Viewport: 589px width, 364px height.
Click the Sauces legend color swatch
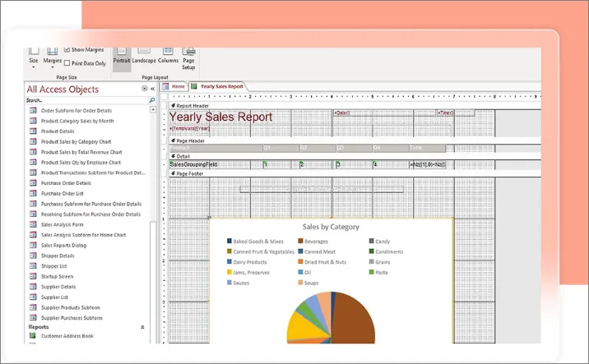(x=230, y=283)
